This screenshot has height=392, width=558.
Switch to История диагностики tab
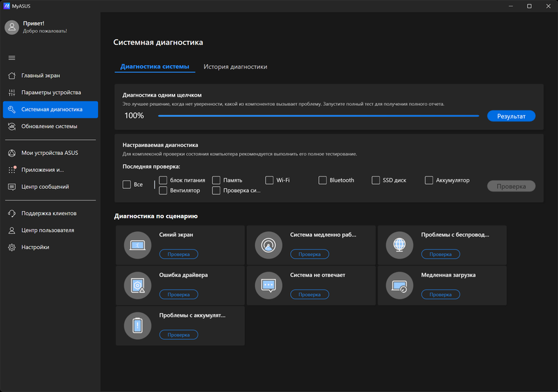235,67
